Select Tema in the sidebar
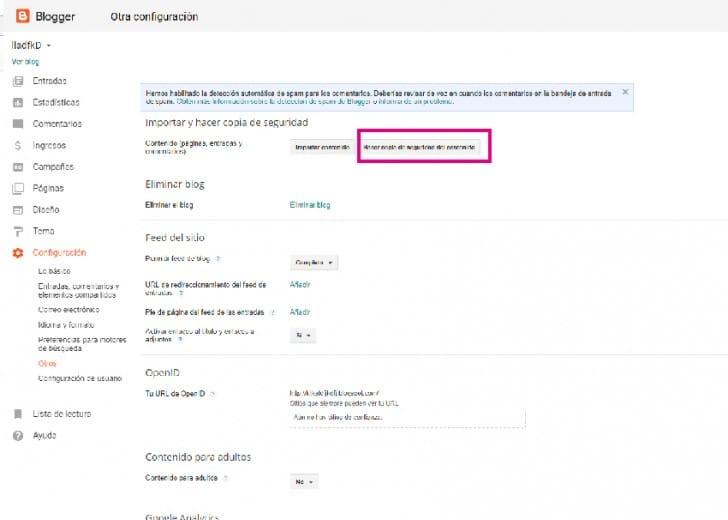This screenshot has height=520, width=728. (44, 231)
